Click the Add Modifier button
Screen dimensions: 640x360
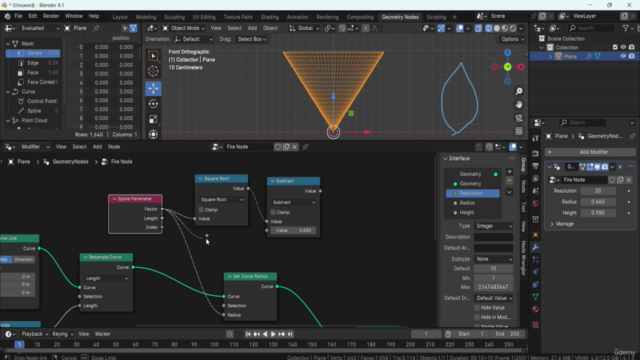pos(590,152)
